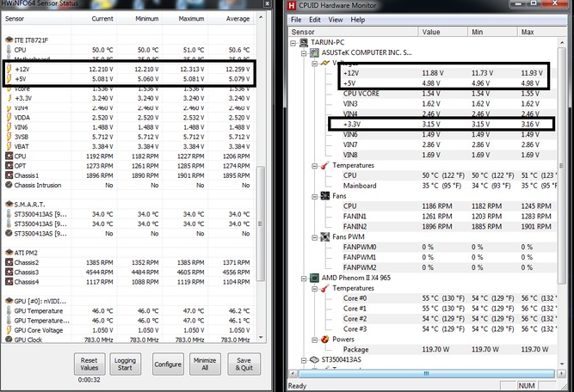Viewport: 574px width, 392px height.
Task: Collapse the Fans PWM branch
Action: [314, 237]
